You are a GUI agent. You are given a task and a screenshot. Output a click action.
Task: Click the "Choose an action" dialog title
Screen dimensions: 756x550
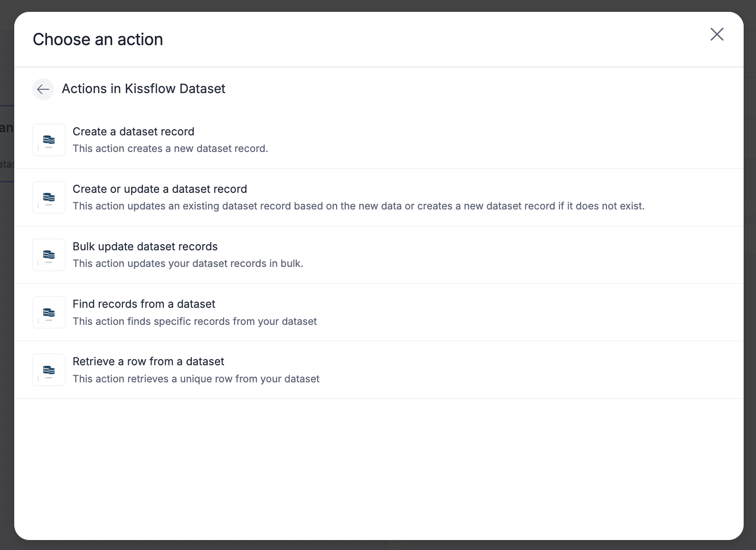click(x=98, y=39)
